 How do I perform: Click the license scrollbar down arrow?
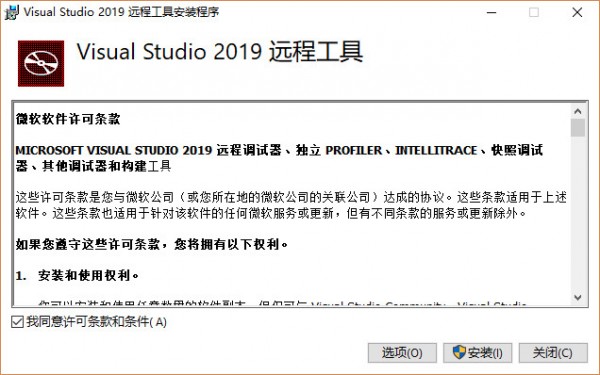[x=578, y=297]
